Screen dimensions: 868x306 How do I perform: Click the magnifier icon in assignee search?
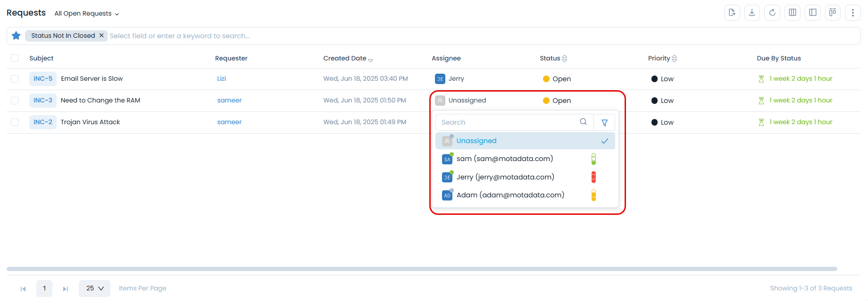point(584,122)
